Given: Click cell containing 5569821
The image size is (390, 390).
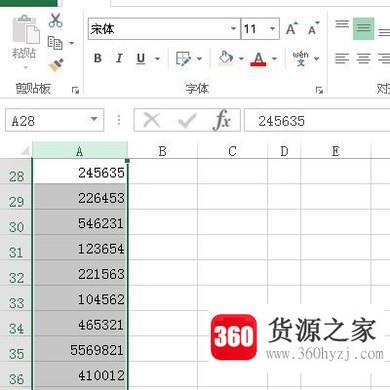Looking at the screenshot, I should (80, 349).
